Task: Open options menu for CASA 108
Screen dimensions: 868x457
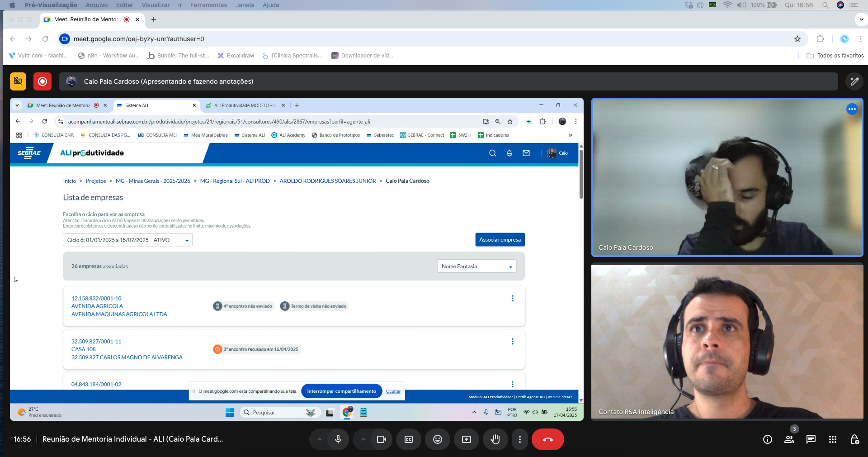Action: pyautogui.click(x=513, y=342)
